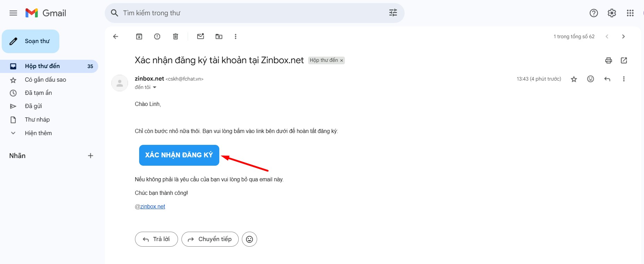
Task: Go back to the inbox list
Action: tap(116, 36)
